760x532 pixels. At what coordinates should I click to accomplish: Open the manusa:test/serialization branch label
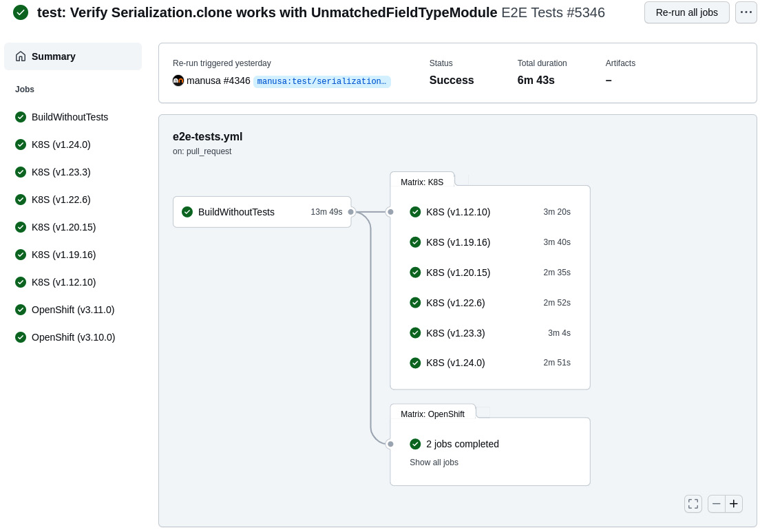coord(322,82)
